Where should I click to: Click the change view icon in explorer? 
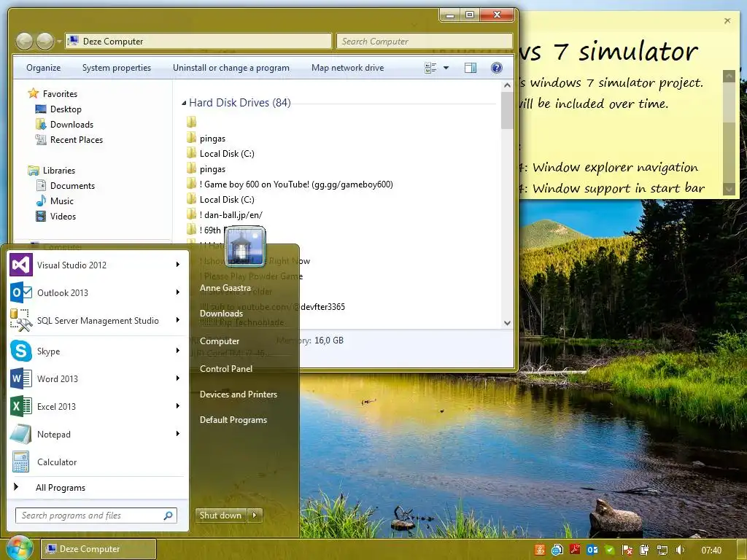tap(430, 68)
